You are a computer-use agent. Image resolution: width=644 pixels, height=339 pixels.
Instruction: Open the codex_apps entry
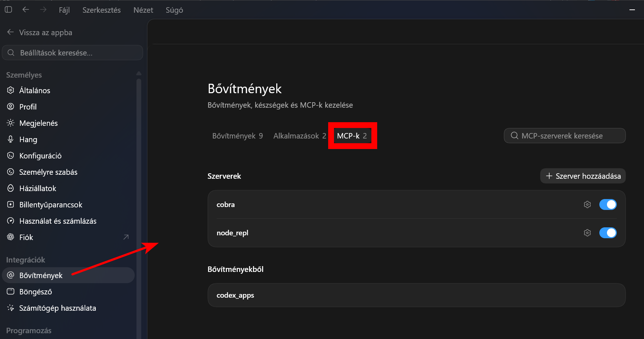(416, 295)
